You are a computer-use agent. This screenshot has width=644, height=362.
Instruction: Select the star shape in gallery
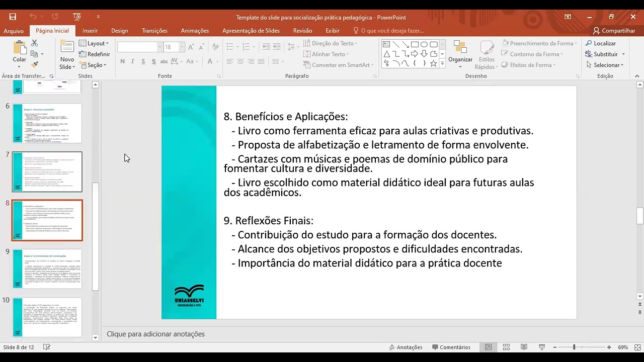point(433,63)
